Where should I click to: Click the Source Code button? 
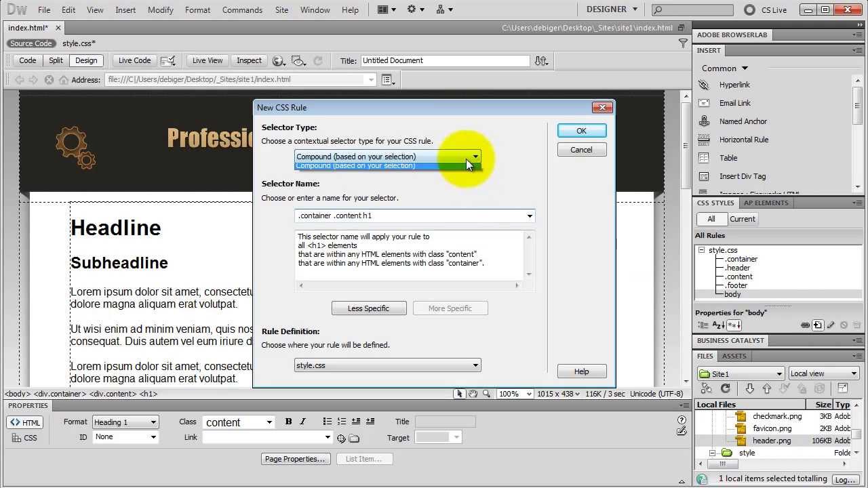click(x=31, y=43)
